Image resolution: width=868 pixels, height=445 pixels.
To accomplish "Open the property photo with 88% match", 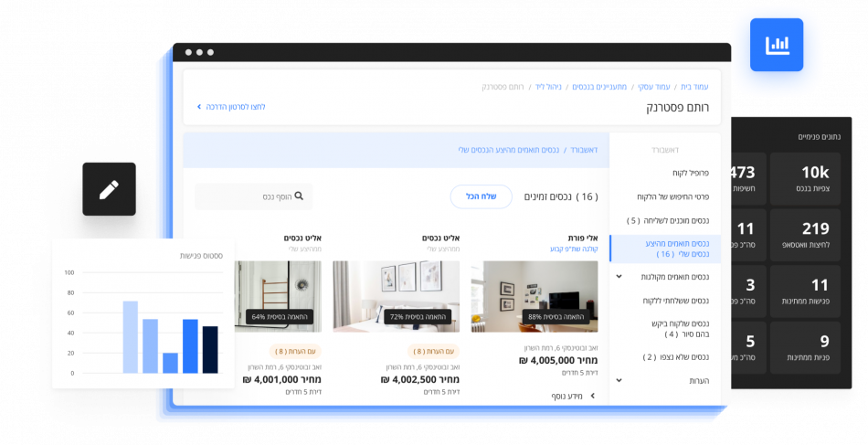I will [535, 296].
